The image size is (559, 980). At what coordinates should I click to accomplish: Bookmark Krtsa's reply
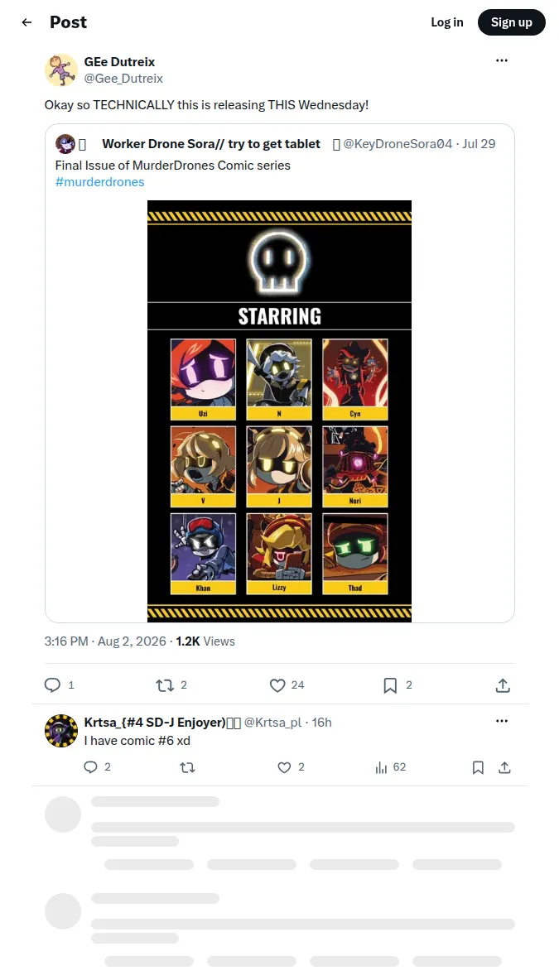(478, 767)
